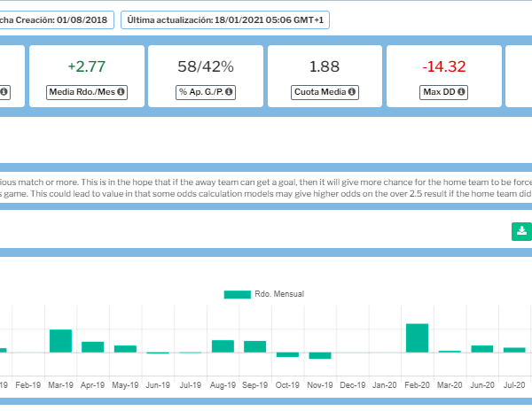Click the Jun-20 bar in chart
The width and height of the screenshot is (532, 411).
click(x=482, y=349)
